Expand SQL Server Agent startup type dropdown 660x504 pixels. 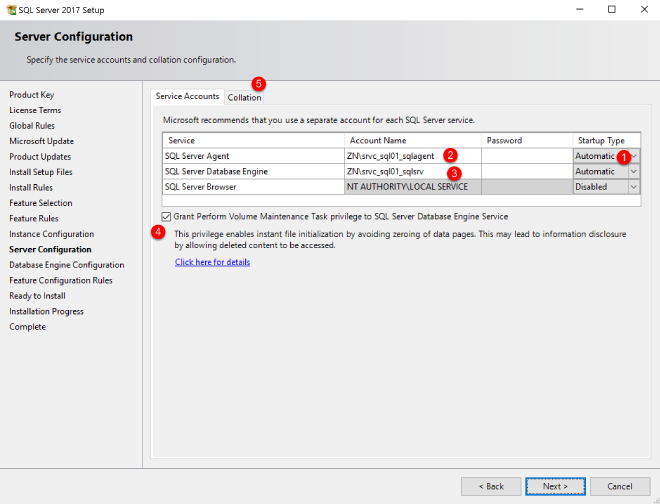pos(633,156)
